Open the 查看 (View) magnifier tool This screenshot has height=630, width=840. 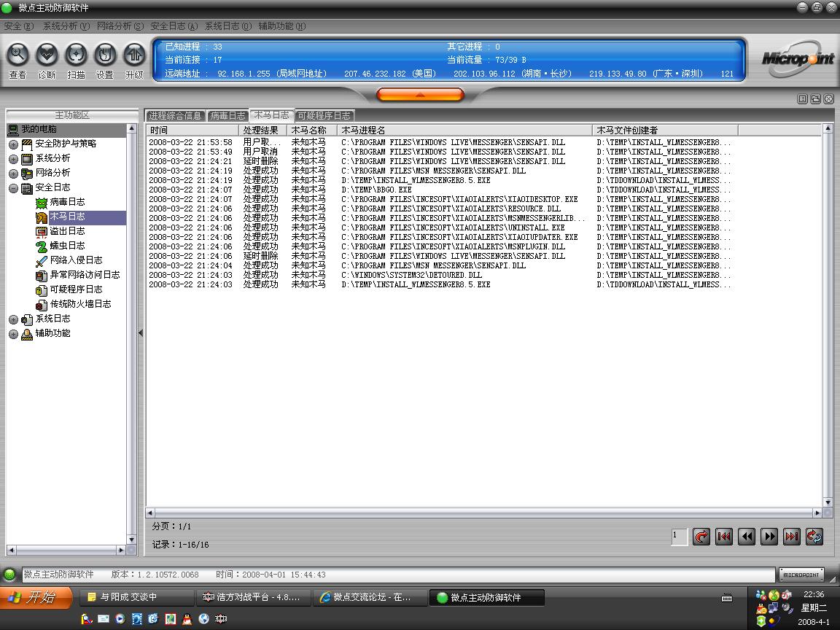click(17, 54)
